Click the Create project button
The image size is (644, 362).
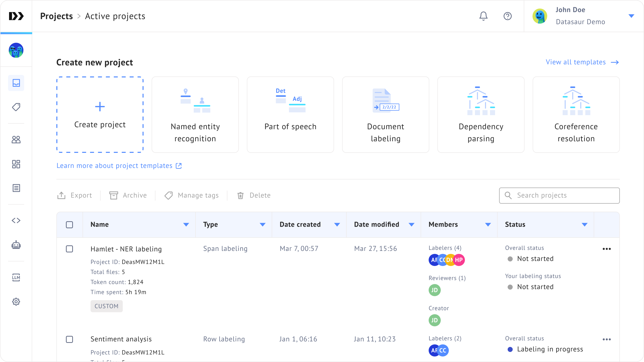tap(100, 115)
